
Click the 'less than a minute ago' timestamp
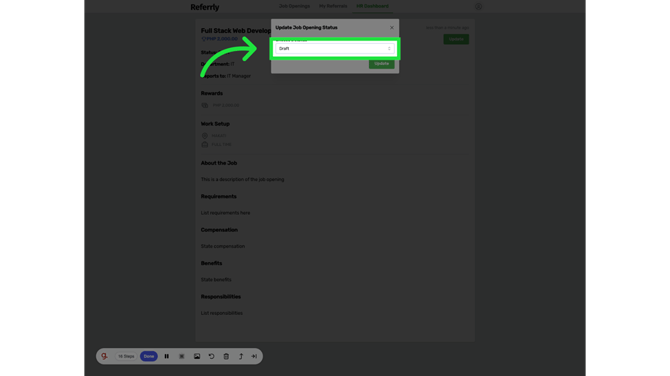pyautogui.click(x=447, y=28)
